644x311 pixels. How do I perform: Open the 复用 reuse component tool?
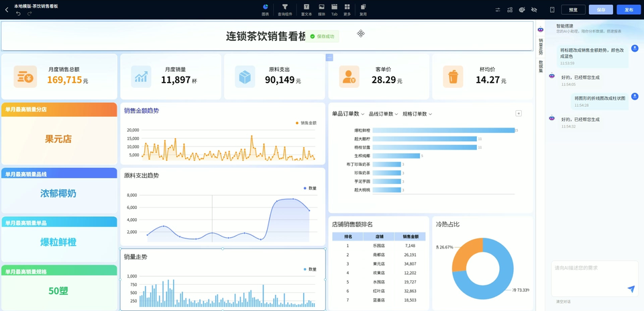coord(363,9)
